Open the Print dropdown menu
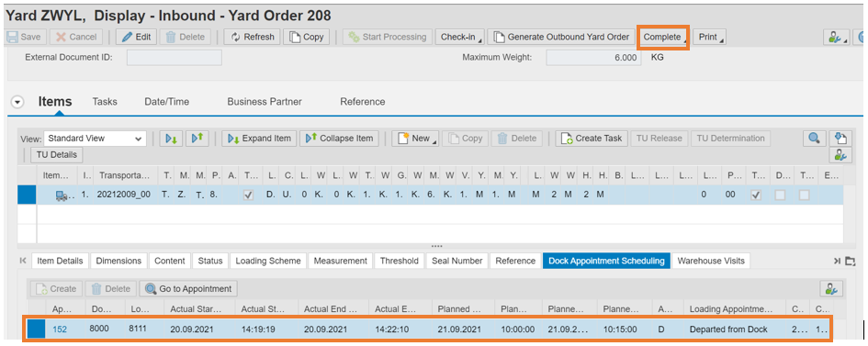This screenshot has height=346, width=868. 709,37
